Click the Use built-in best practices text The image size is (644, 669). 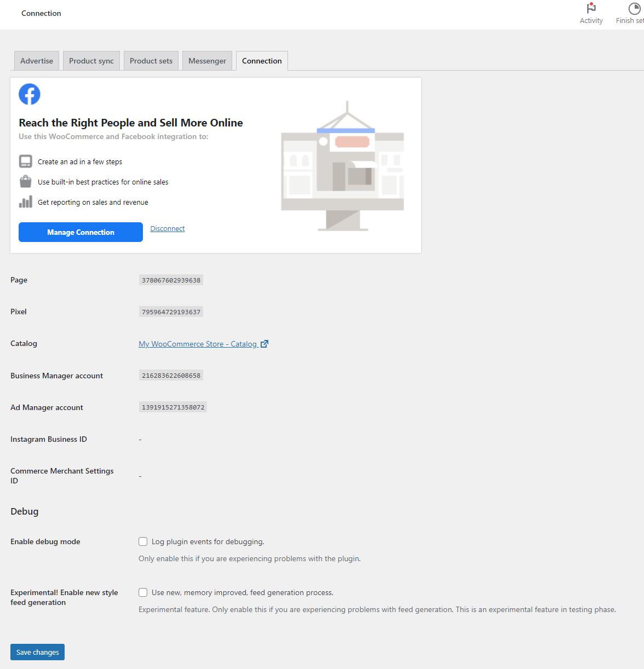[103, 182]
